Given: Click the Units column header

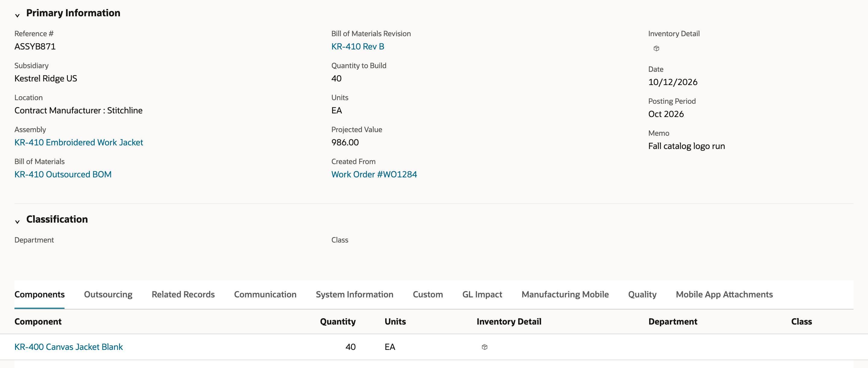Looking at the screenshot, I should (395, 322).
